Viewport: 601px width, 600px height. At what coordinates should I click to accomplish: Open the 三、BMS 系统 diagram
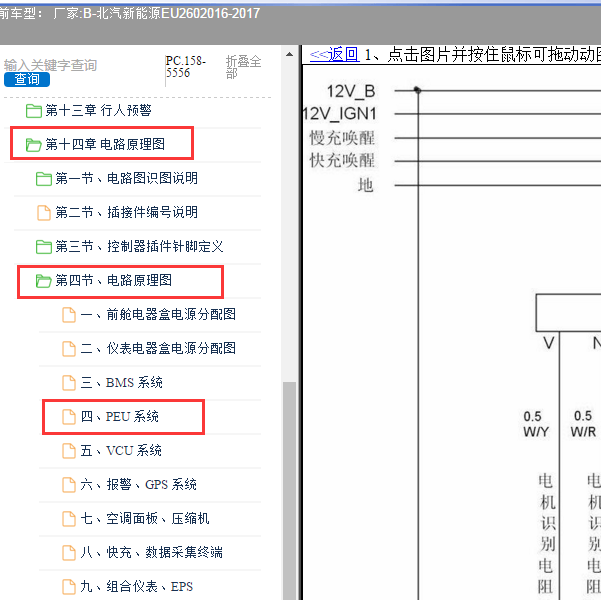pos(122,382)
